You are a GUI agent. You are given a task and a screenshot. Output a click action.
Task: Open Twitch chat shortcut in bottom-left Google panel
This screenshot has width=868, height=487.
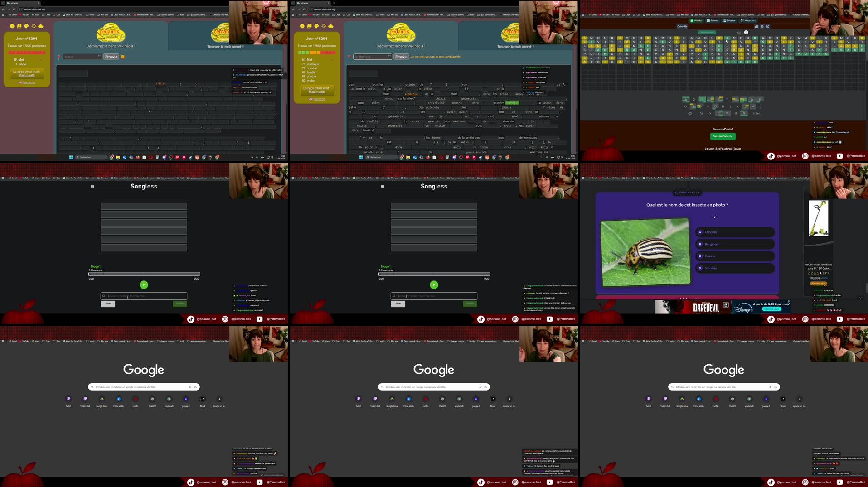85,401
